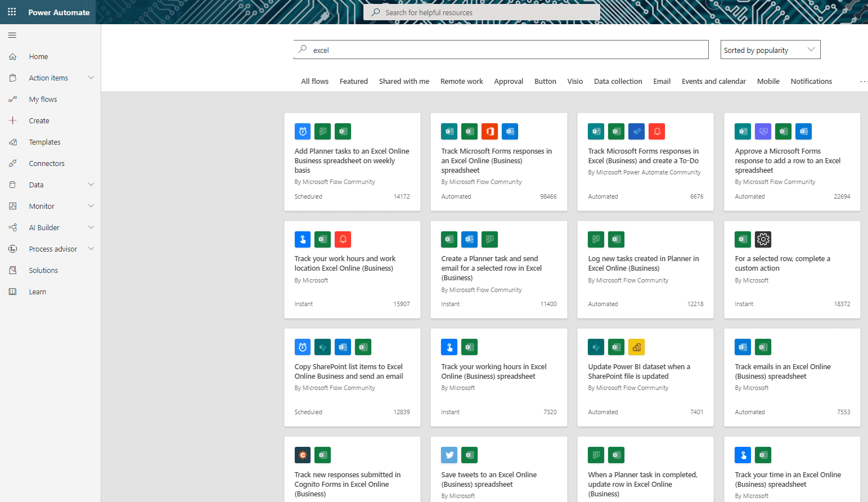Select the Featured tab
The image size is (868, 502).
pyautogui.click(x=354, y=82)
